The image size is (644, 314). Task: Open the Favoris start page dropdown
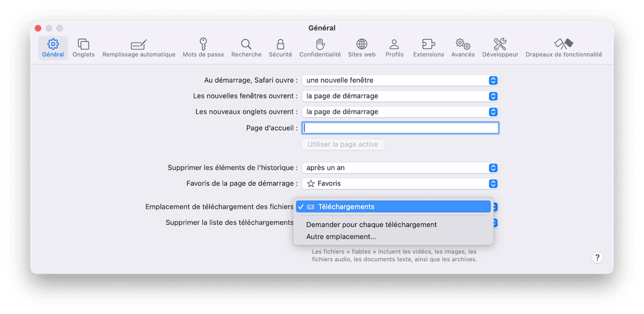click(400, 184)
